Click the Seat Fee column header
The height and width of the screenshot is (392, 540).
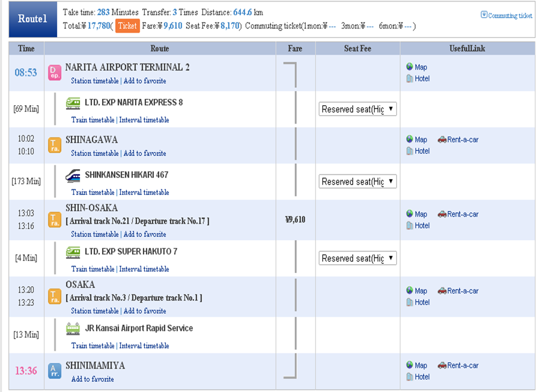click(x=358, y=49)
